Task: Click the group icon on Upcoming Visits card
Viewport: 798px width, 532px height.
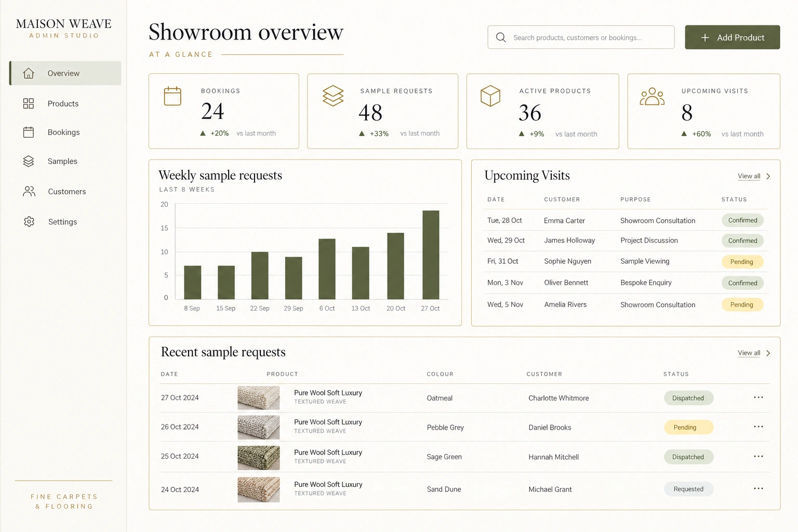Action: [652, 97]
